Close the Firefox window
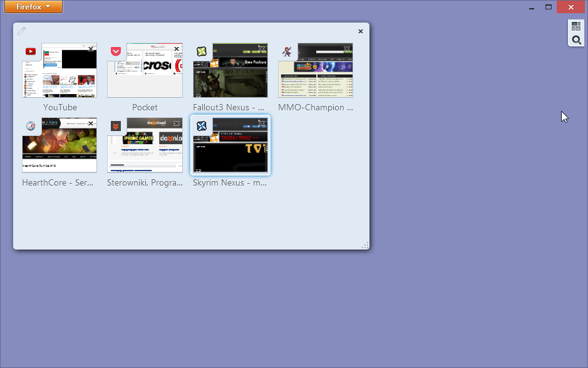 (x=570, y=7)
